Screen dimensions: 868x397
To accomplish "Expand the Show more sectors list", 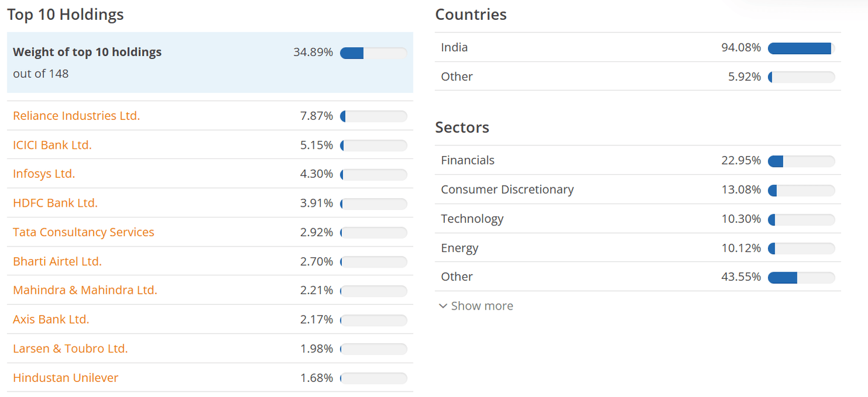I will click(x=482, y=305).
